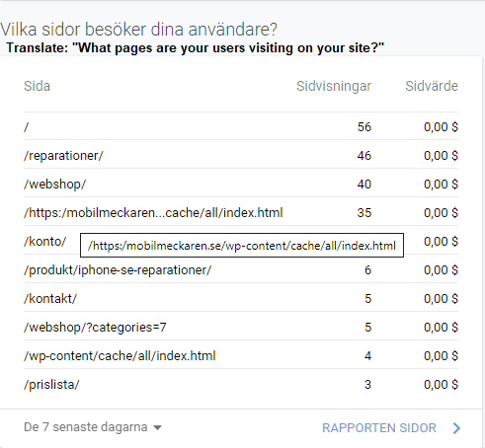
Task: Click the card title Vilka sidor besöker dina användare
Action: tap(138, 29)
